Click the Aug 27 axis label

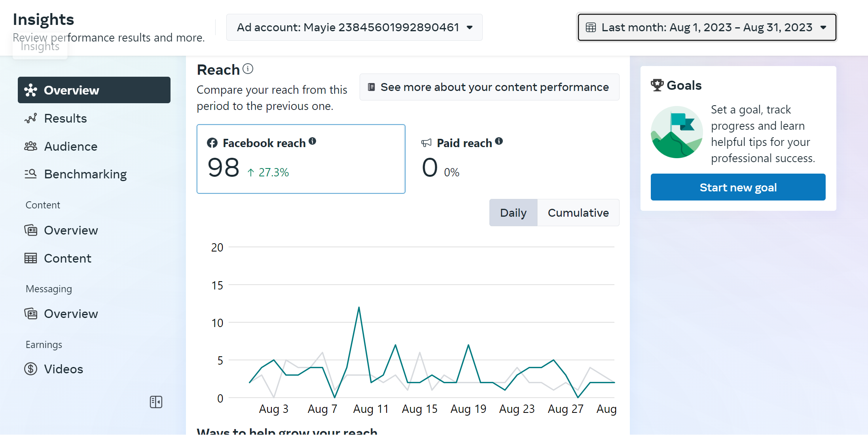point(566,409)
